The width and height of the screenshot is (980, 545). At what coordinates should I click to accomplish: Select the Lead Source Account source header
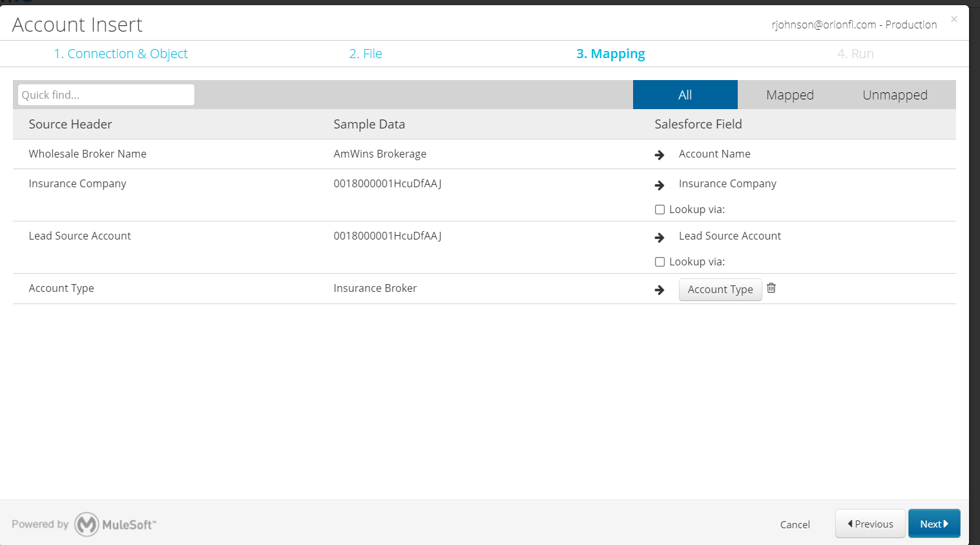[79, 236]
